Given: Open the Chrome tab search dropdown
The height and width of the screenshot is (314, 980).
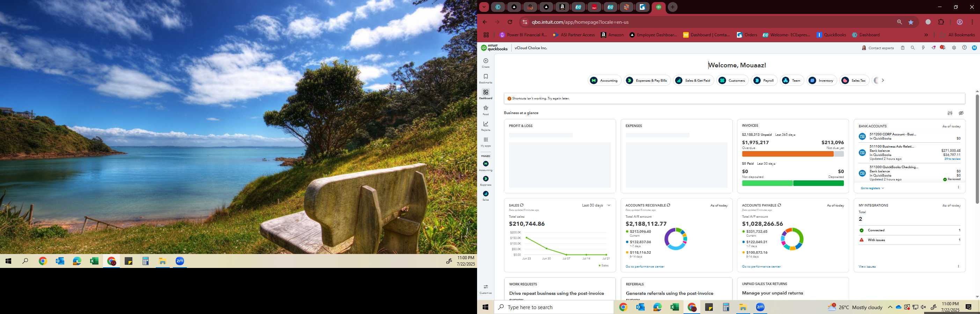Looking at the screenshot, I should 484,7.
